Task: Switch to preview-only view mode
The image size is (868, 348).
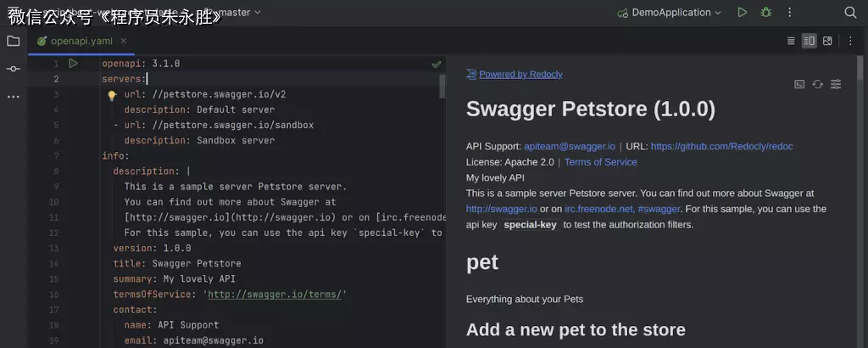Action: click(827, 41)
